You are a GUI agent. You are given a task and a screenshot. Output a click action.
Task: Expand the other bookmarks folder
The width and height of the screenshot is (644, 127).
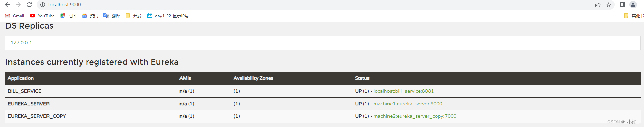coord(634,16)
